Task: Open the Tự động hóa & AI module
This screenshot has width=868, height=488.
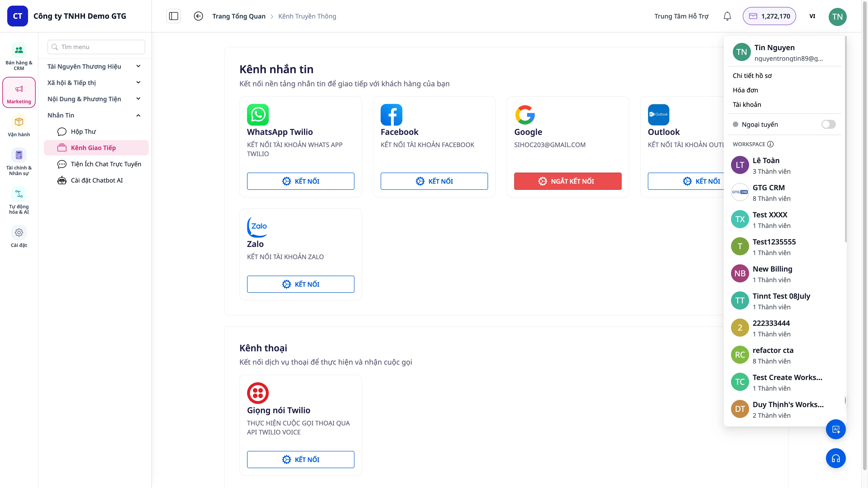Action: pos(19,200)
